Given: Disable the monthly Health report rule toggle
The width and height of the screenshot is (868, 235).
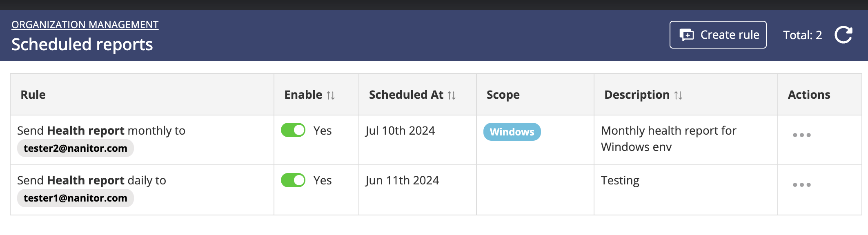Looking at the screenshot, I should [293, 131].
